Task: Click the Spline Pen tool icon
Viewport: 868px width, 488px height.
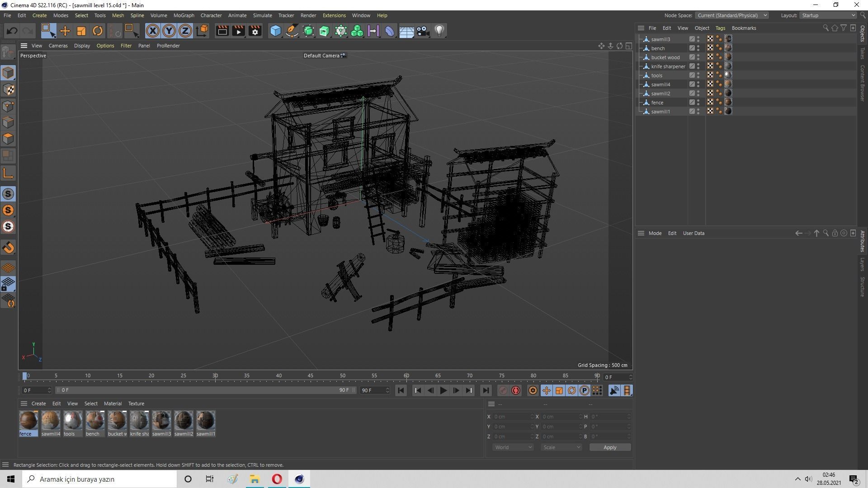Action: (x=292, y=31)
